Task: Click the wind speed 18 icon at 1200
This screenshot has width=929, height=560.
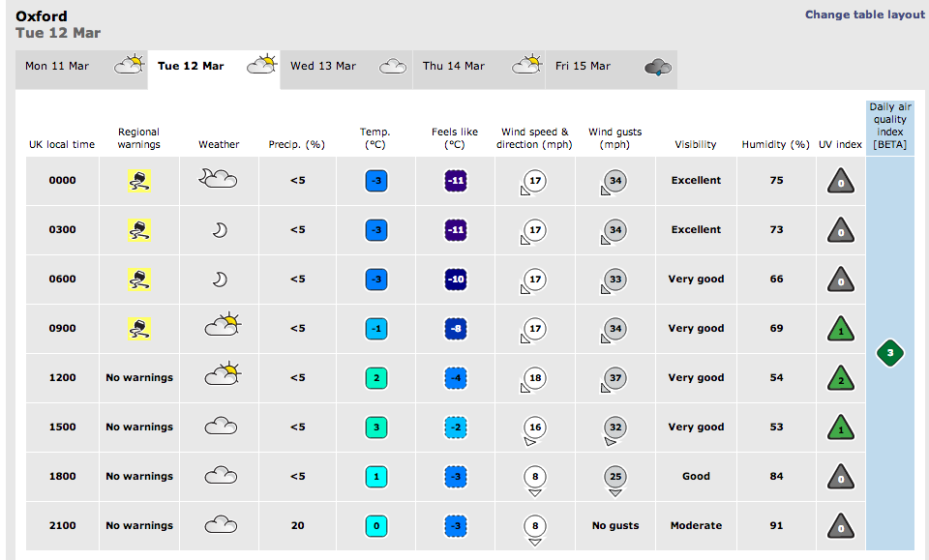Action: click(533, 378)
